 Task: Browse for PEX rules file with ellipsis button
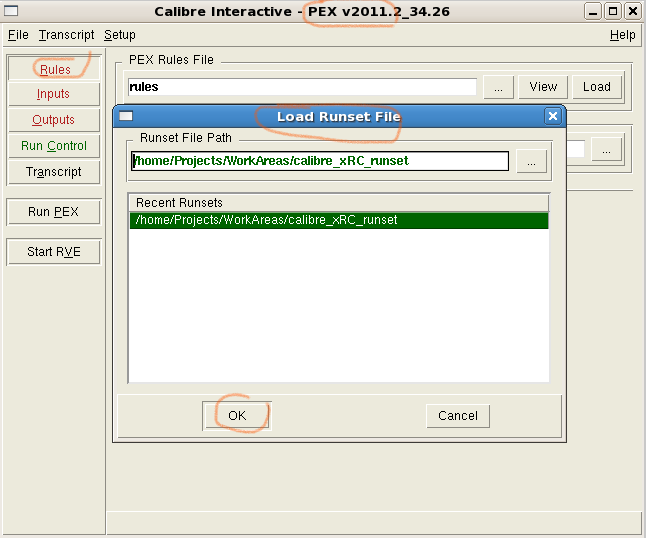pyautogui.click(x=499, y=87)
